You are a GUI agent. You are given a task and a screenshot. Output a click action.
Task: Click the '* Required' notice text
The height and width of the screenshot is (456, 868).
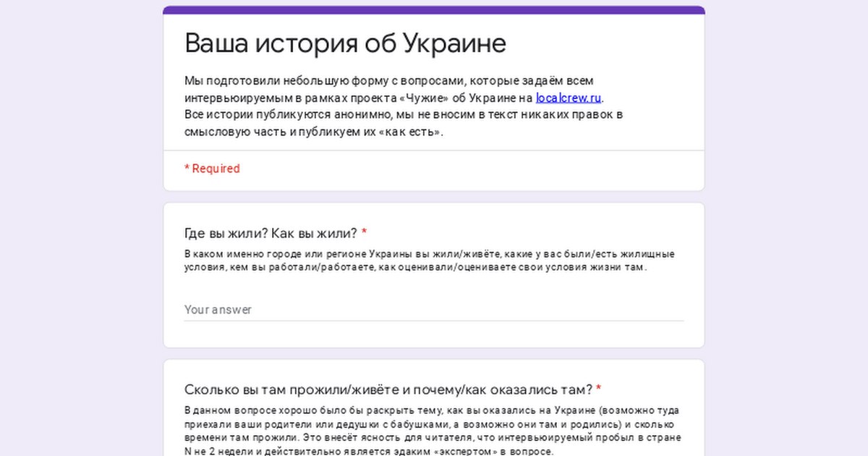tap(212, 169)
